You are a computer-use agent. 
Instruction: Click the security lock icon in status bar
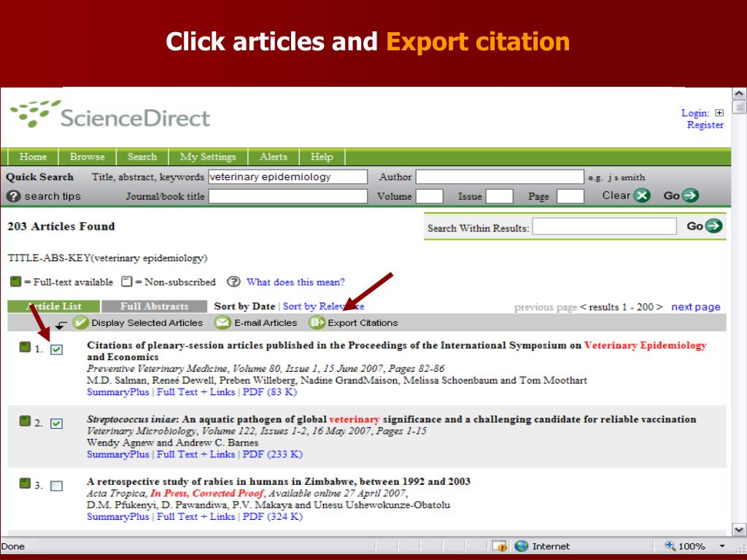click(x=499, y=545)
